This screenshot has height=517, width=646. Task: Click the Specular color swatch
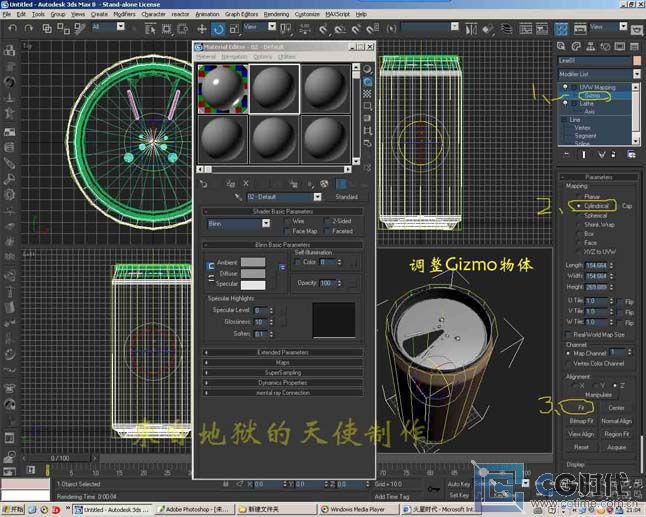click(x=253, y=285)
